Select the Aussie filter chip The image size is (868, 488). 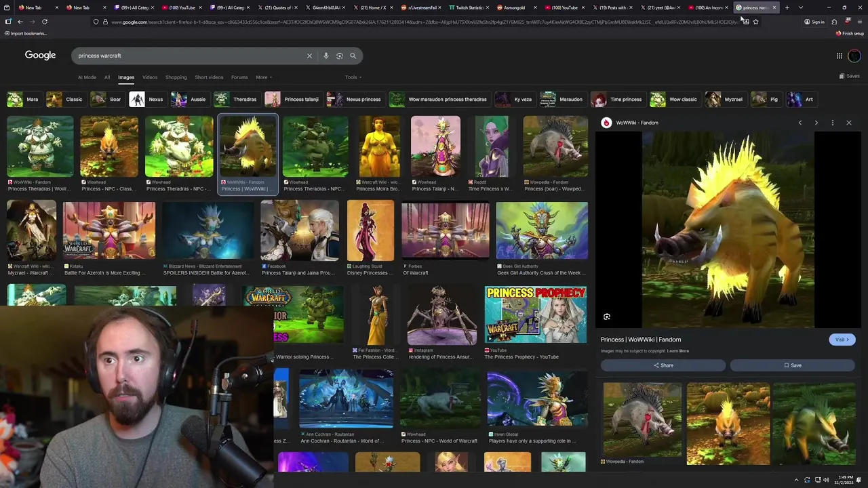click(189, 99)
